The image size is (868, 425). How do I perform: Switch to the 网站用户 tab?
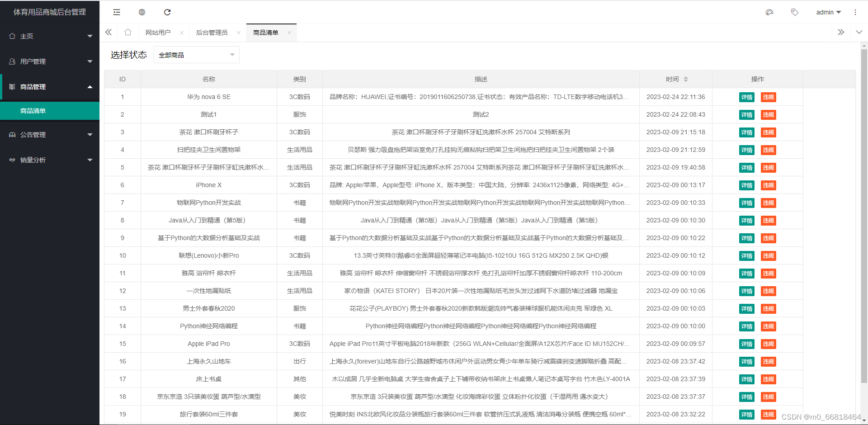pyautogui.click(x=158, y=33)
